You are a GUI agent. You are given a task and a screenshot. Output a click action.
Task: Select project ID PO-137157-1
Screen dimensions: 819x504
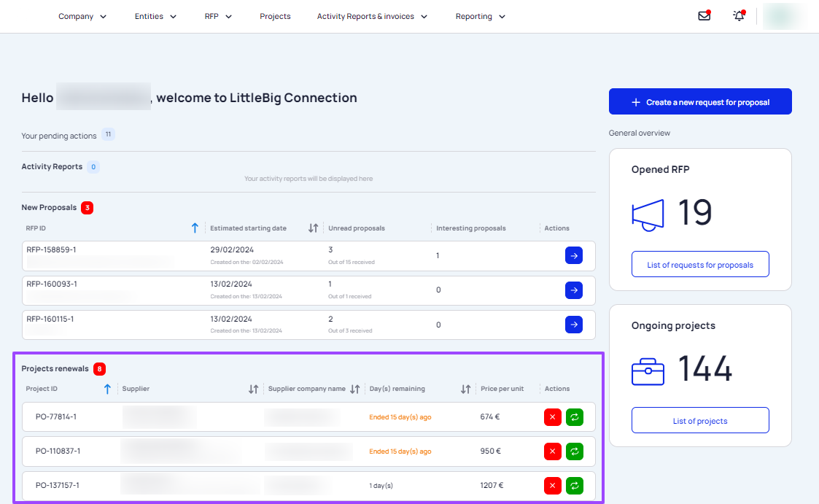click(58, 485)
